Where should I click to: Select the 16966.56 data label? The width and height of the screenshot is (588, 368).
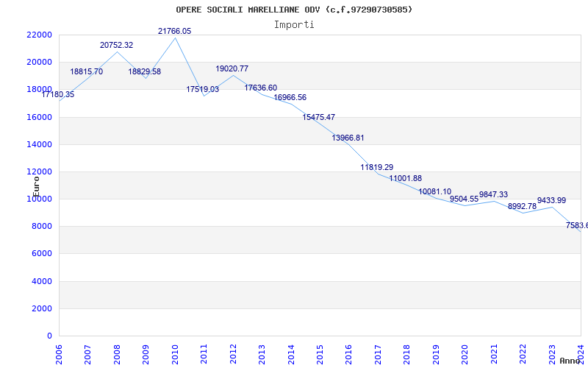(x=290, y=98)
